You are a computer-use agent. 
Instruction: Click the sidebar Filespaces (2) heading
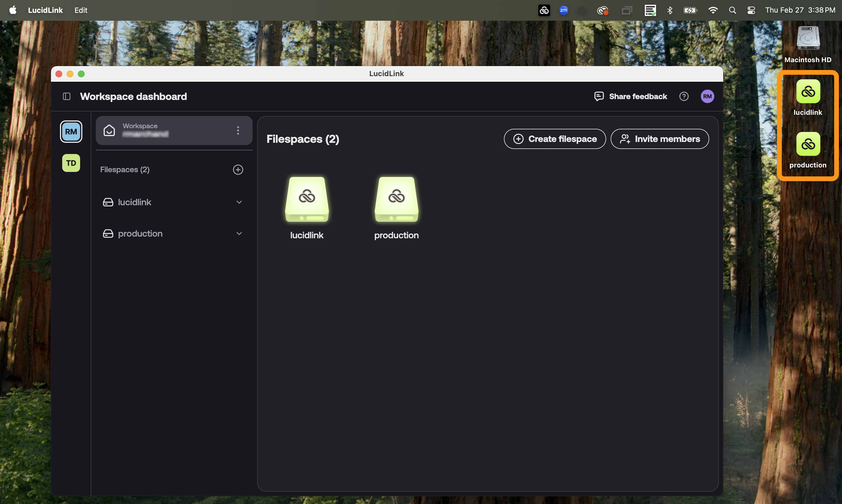(x=125, y=169)
